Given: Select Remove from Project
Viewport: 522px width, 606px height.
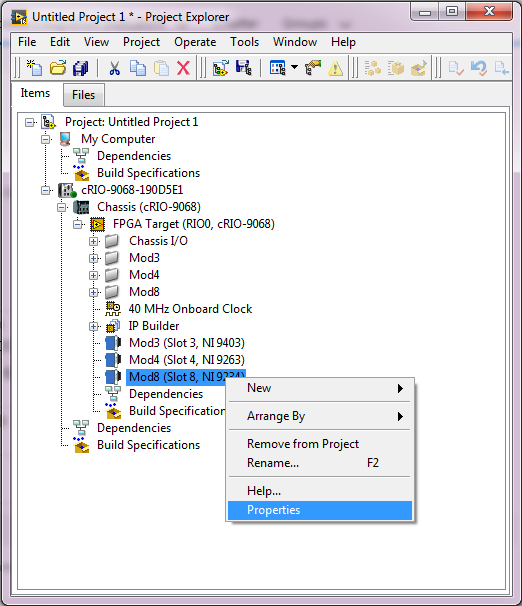Looking at the screenshot, I should click(x=320, y=444).
